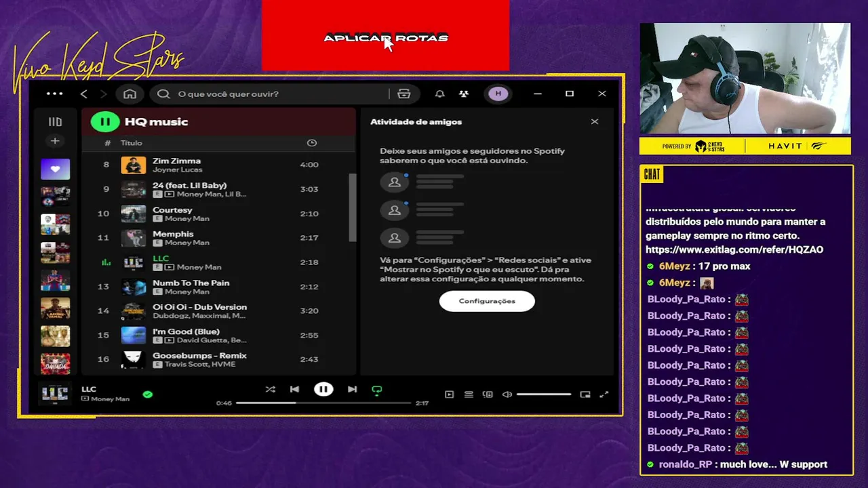
Task: Click chat message '17 pro max'
Action: tap(724, 266)
